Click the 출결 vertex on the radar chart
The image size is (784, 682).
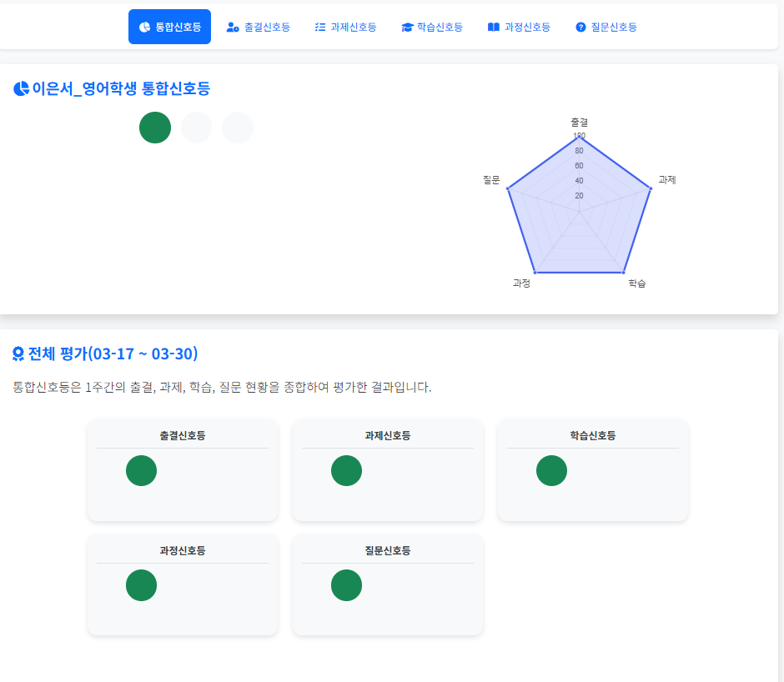coord(579,137)
